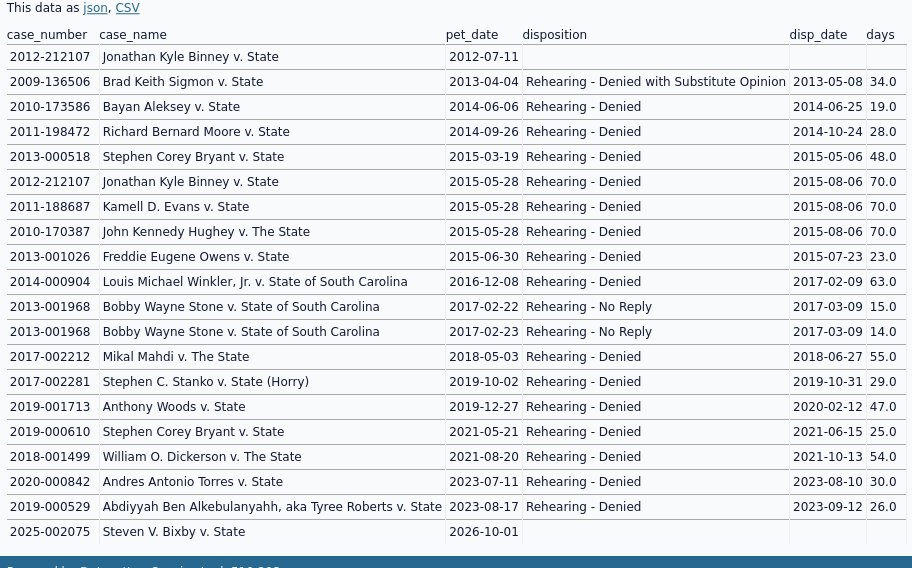Select Rehearing - Denied with Substitute Opinion cell
912x568 pixels.
[656, 82]
